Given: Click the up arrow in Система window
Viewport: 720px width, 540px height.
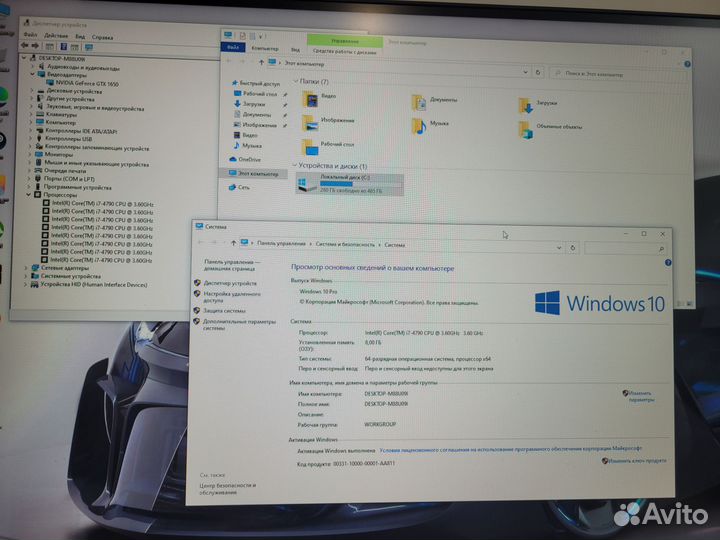Looking at the screenshot, I should coord(233,243).
